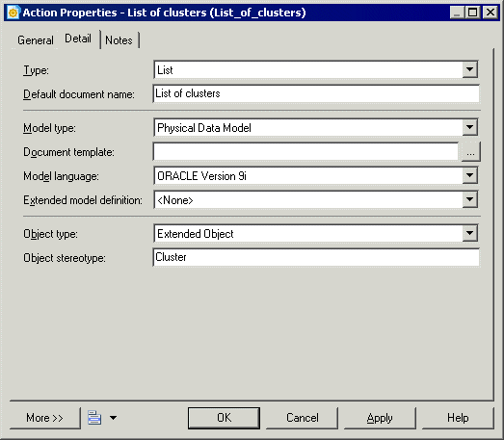
Task: Open the arrow next to the properties icon
Action: pos(113,418)
